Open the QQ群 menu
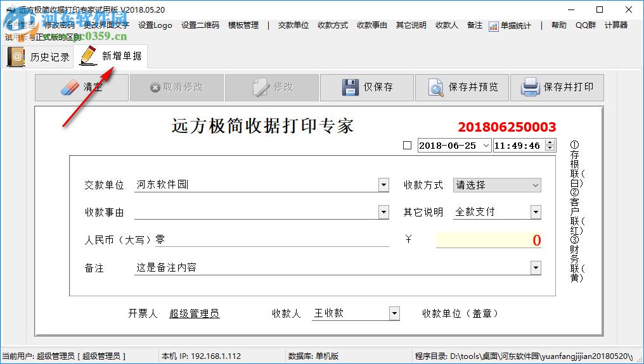This screenshot has width=644, height=364. tap(586, 25)
